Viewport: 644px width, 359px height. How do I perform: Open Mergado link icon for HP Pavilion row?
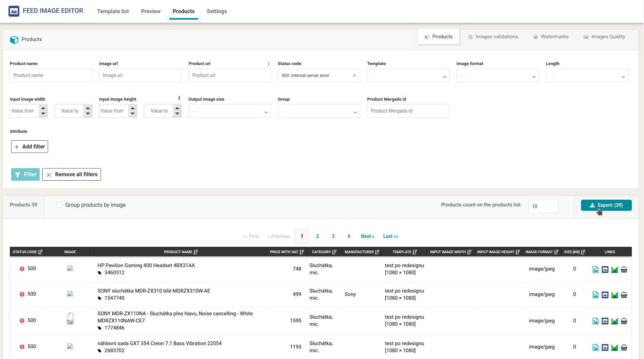pyautogui.click(x=615, y=270)
